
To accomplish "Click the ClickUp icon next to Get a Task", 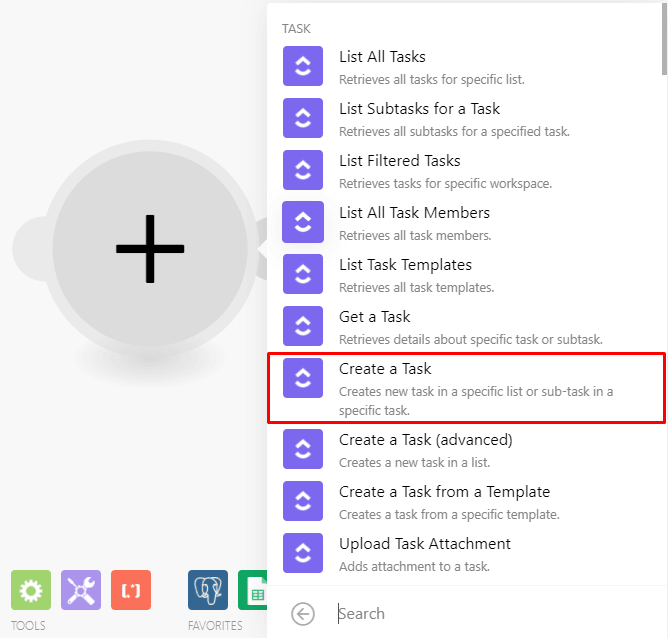I will (303, 325).
